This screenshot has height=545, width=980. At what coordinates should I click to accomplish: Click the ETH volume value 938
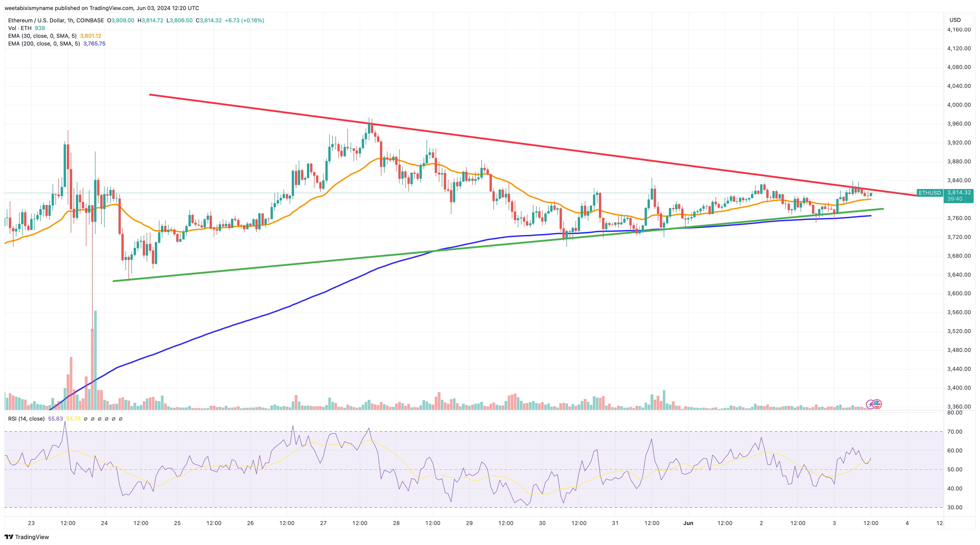pos(40,28)
